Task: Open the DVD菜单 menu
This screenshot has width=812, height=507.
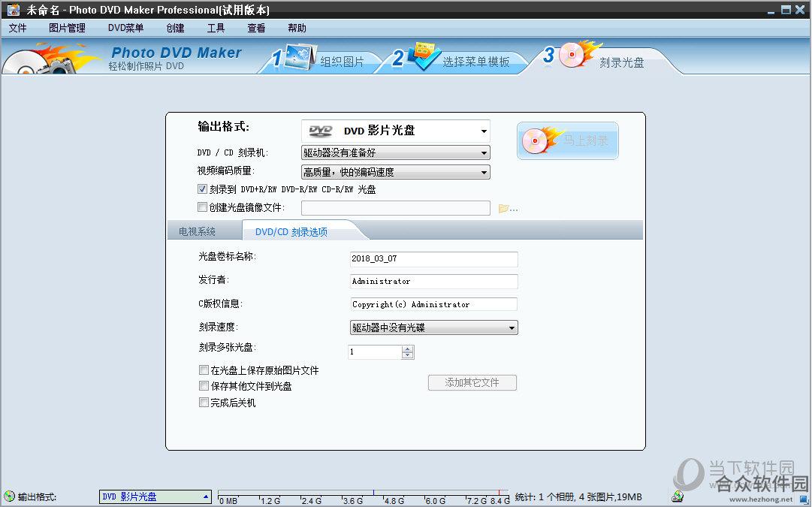Action: tap(125, 28)
